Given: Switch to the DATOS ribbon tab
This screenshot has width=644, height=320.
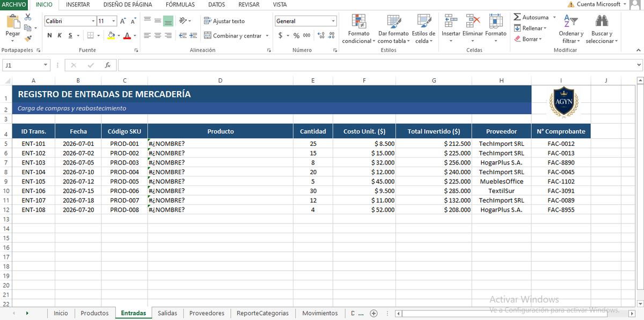Looking at the screenshot, I should (216, 4).
